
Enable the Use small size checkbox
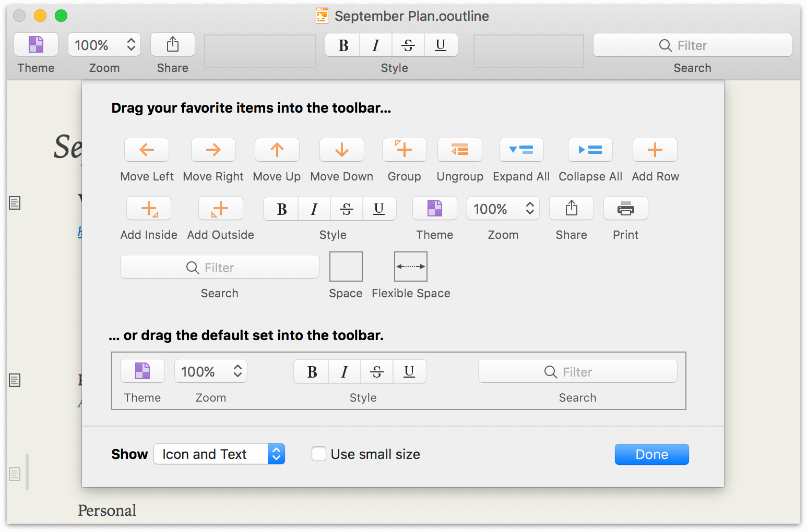[319, 454]
